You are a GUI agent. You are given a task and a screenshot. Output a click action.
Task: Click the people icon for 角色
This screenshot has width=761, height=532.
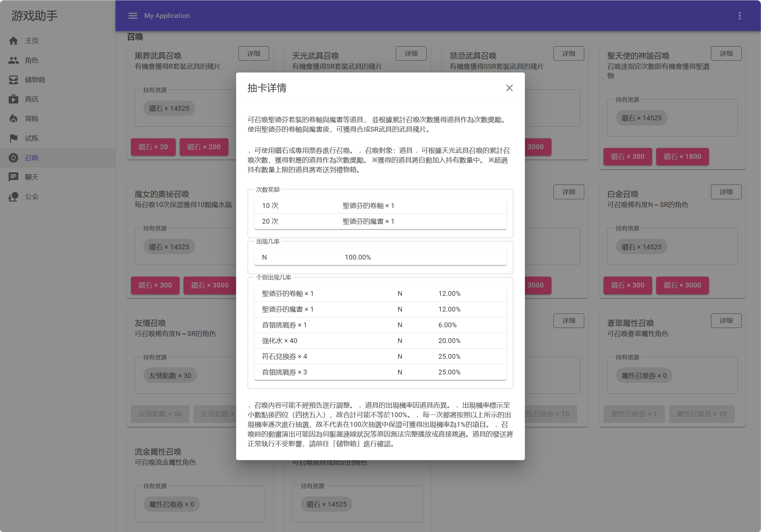13,60
